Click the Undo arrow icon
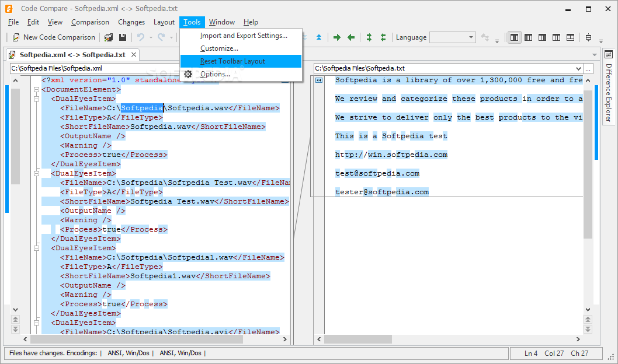 pyautogui.click(x=141, y=37)
